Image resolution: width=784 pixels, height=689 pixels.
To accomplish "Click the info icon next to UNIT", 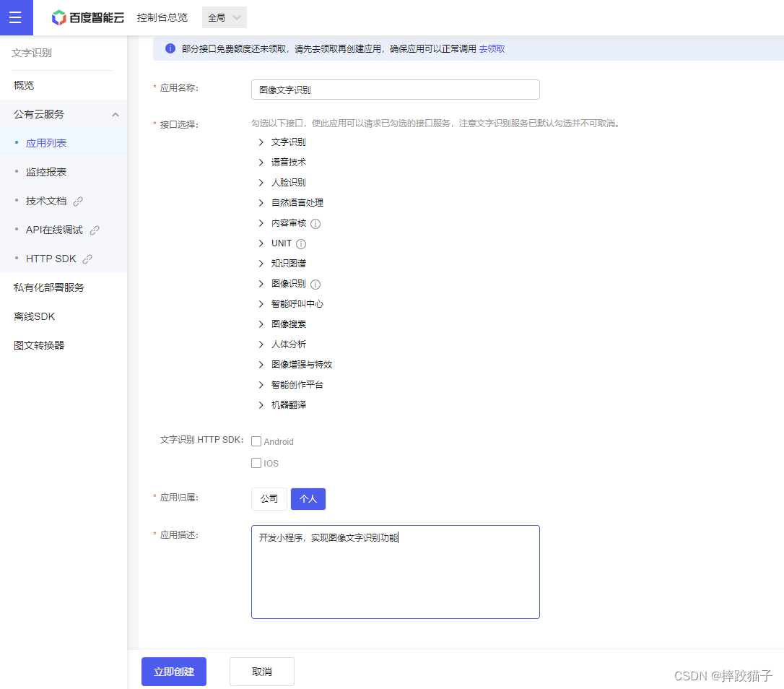I will click(x=301, y=243).
